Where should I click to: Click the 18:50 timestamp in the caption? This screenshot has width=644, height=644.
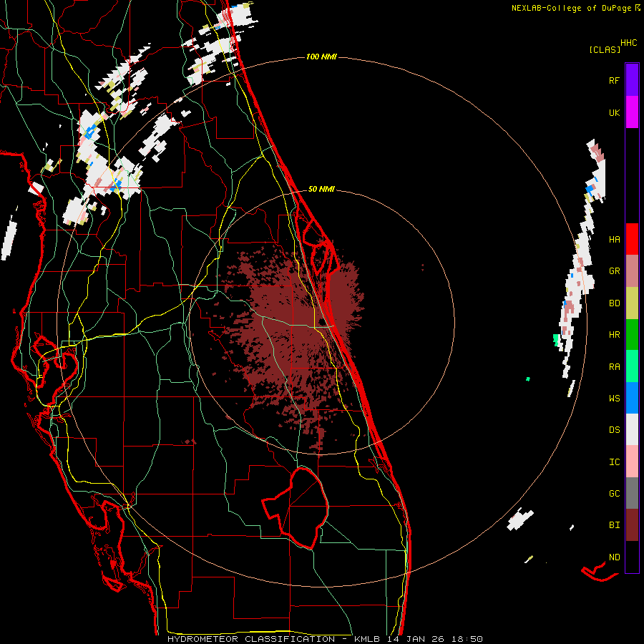coord(467,639)
